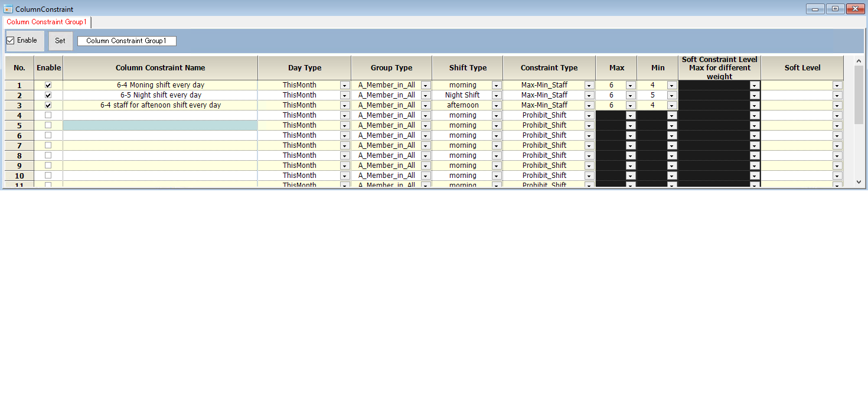This screenshot has height=409, width=868.
Task: Click the Soft Level column header
Action: (x=802, y=68)
